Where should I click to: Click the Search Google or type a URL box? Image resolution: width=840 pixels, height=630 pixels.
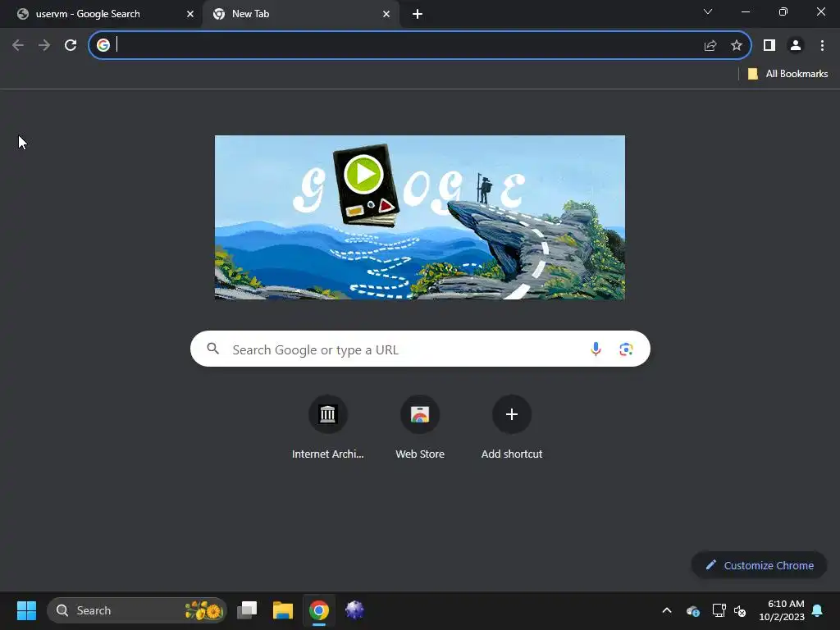point(420,349)
